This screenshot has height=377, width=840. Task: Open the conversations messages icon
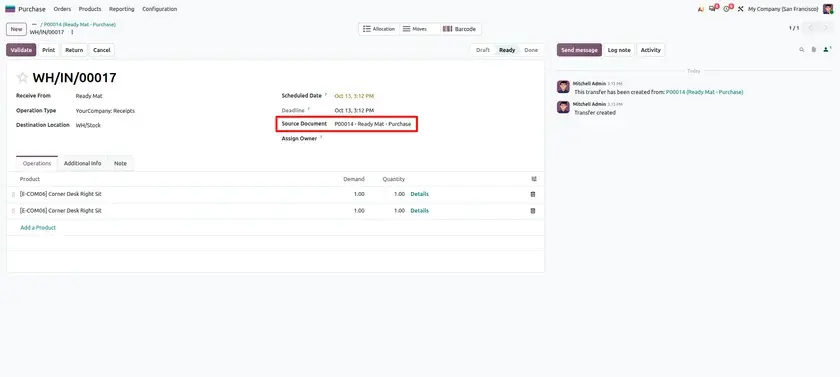[x=713, y=9]
